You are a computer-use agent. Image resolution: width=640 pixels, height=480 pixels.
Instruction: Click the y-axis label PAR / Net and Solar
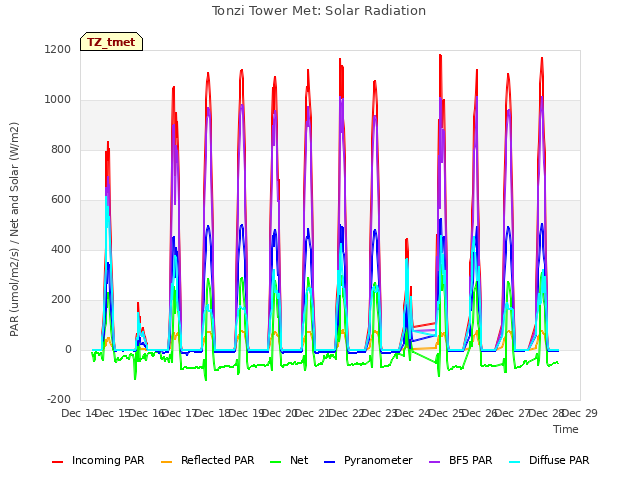14,229
